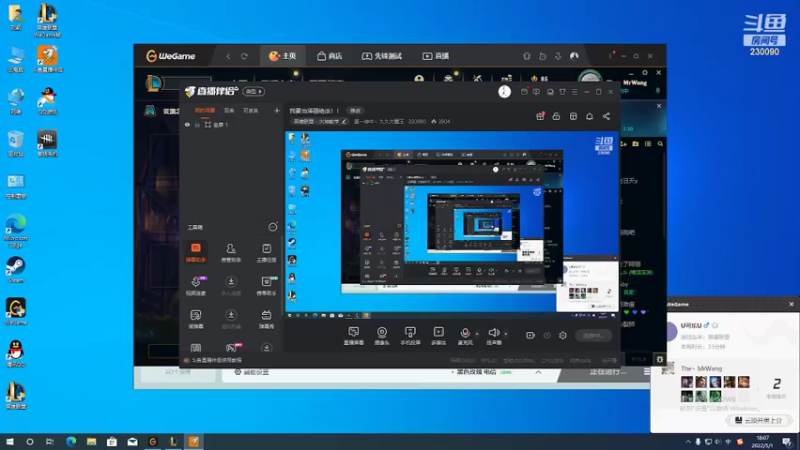800x450 pixels.
Task: Open the 房管助手 tool icon
Action: click(x=231, y=253)
